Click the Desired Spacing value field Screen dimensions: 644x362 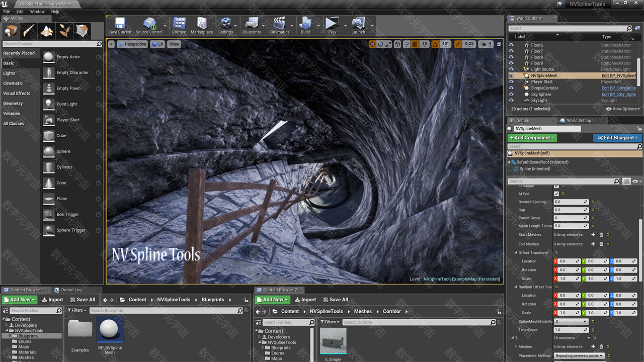571,202
